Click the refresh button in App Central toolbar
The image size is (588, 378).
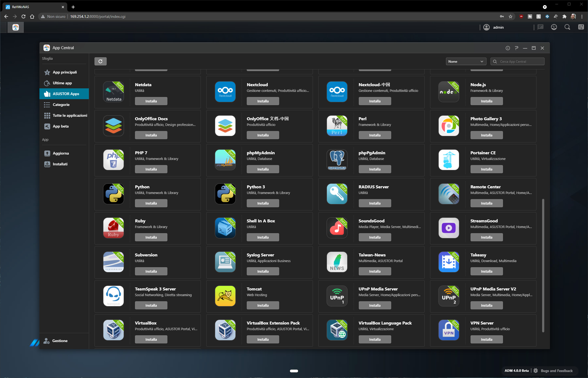point(100,61)
